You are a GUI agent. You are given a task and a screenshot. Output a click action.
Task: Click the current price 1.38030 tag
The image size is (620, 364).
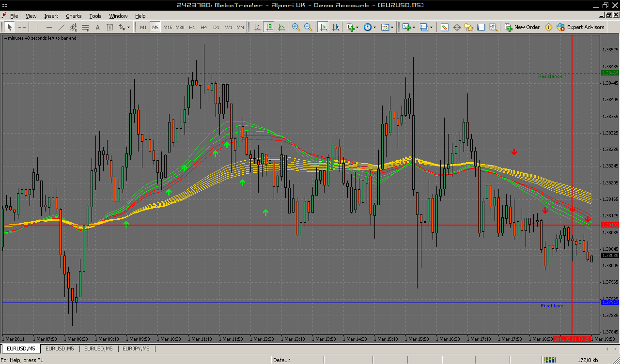pyautogui.click(x=610, y=255)
